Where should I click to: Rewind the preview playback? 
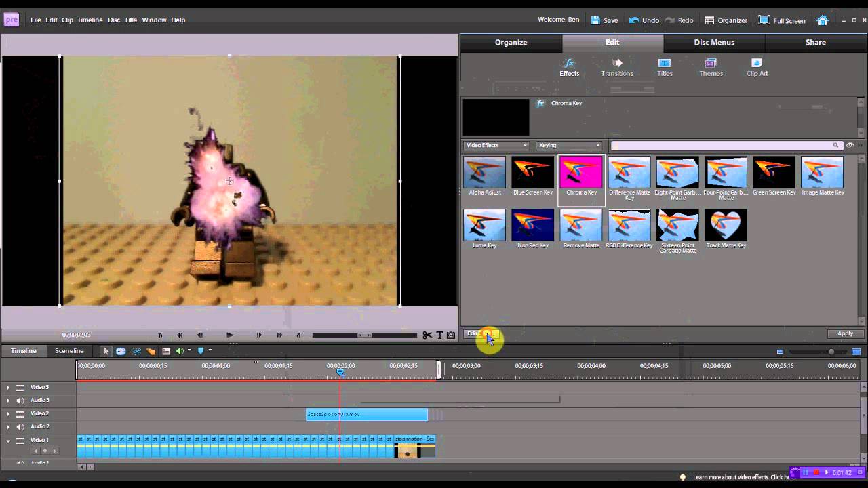pos(180,335)
